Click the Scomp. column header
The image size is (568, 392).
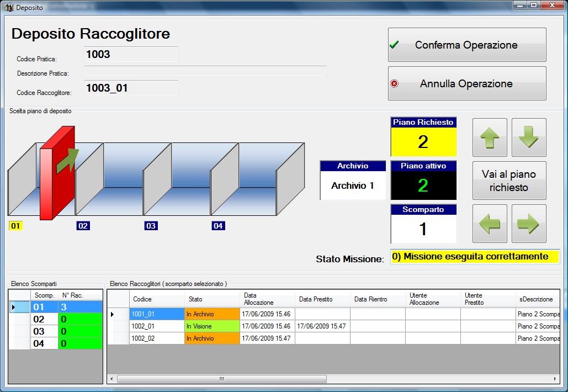pos(44,295)
